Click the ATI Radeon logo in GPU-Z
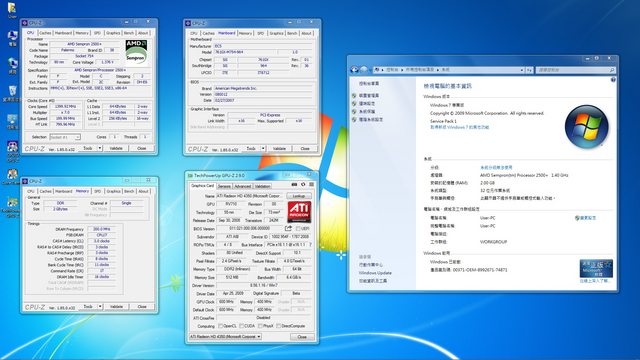The width and height of the screenshot is (640, 360). tap(299, 212)
